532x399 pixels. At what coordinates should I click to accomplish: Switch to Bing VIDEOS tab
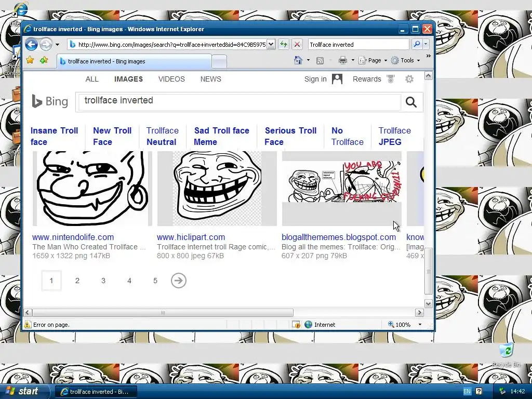pos(171,79)
